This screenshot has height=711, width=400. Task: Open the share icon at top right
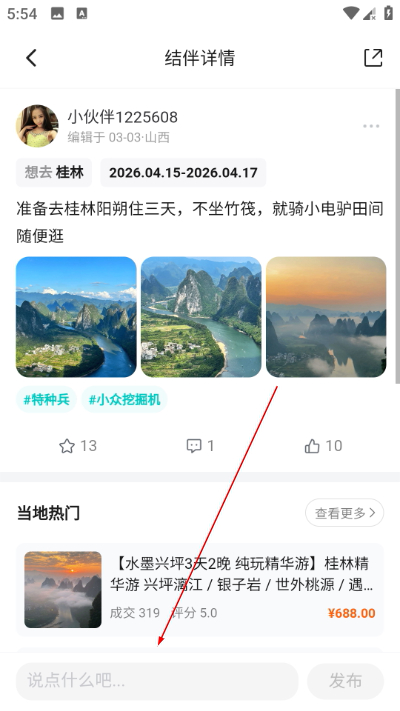(x=373, y=58)
